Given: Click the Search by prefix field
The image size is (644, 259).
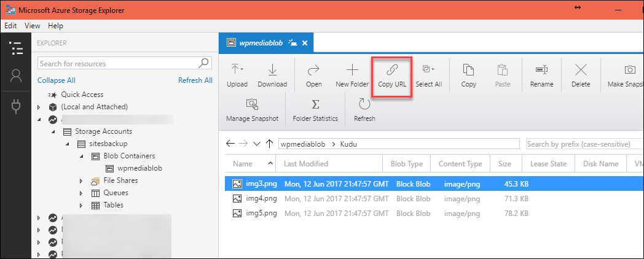Looking at the screenshot, I should coord(585,144).
